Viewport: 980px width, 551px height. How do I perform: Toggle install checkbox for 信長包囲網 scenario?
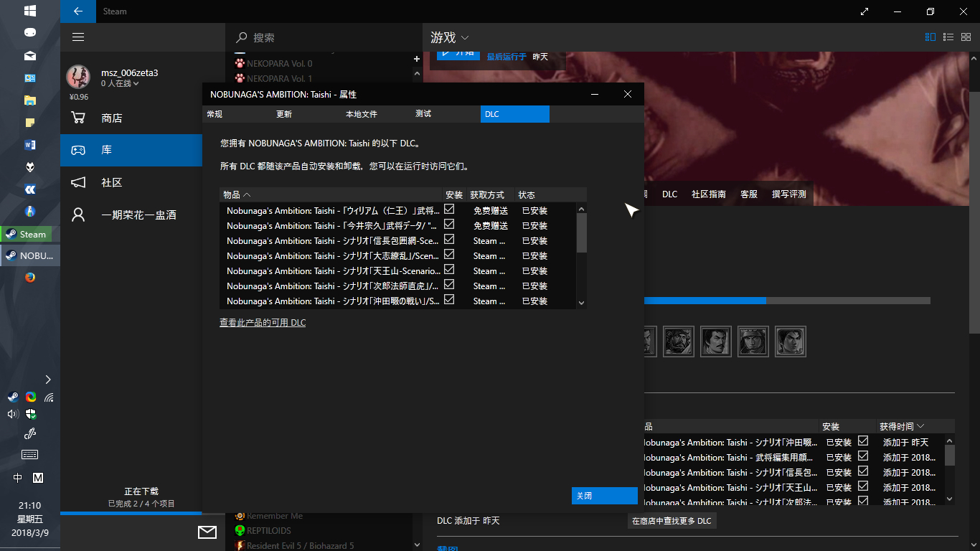449,239
